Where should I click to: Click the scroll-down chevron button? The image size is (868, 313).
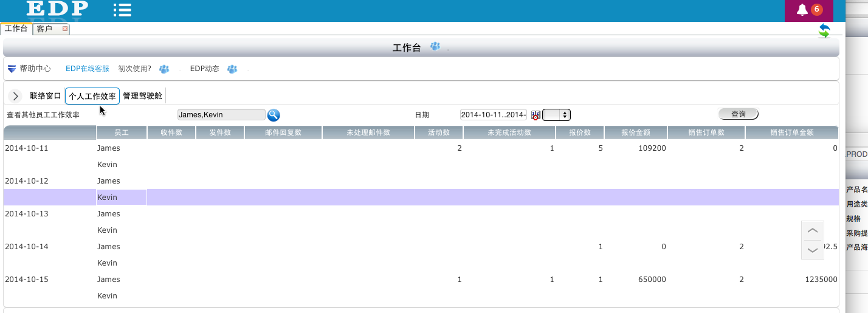click(813, 250)
